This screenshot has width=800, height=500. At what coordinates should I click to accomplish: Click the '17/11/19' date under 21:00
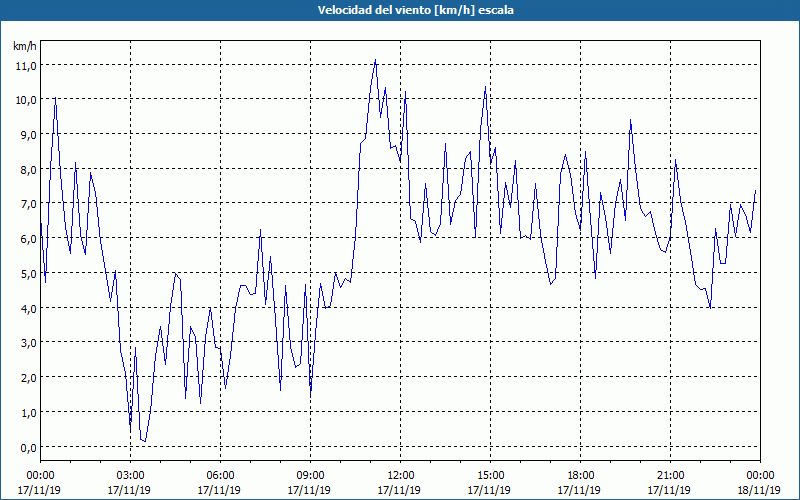[x=669, y=490]
